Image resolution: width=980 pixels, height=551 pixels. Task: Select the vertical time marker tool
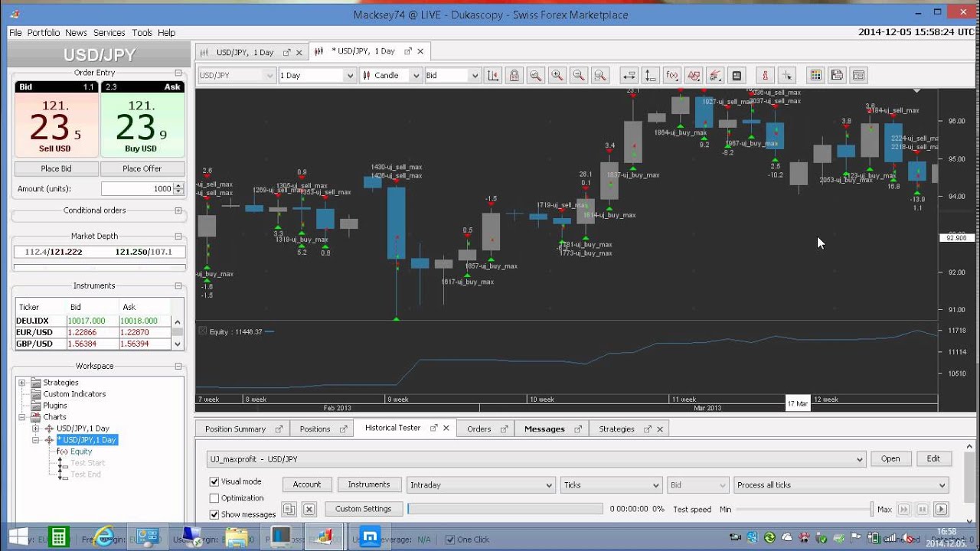(650, 75)
